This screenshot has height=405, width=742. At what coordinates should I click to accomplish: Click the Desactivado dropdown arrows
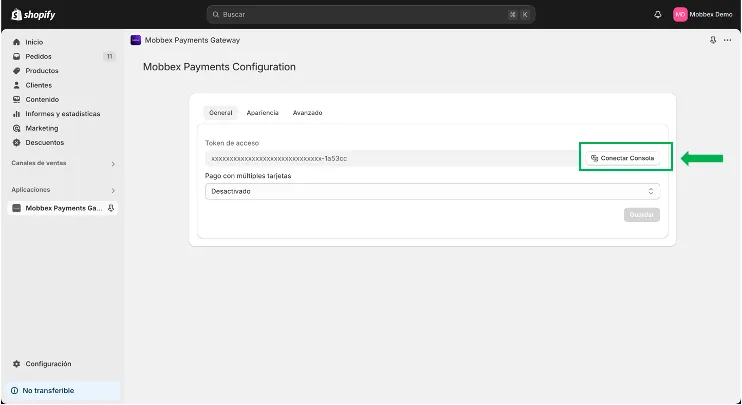651,191
